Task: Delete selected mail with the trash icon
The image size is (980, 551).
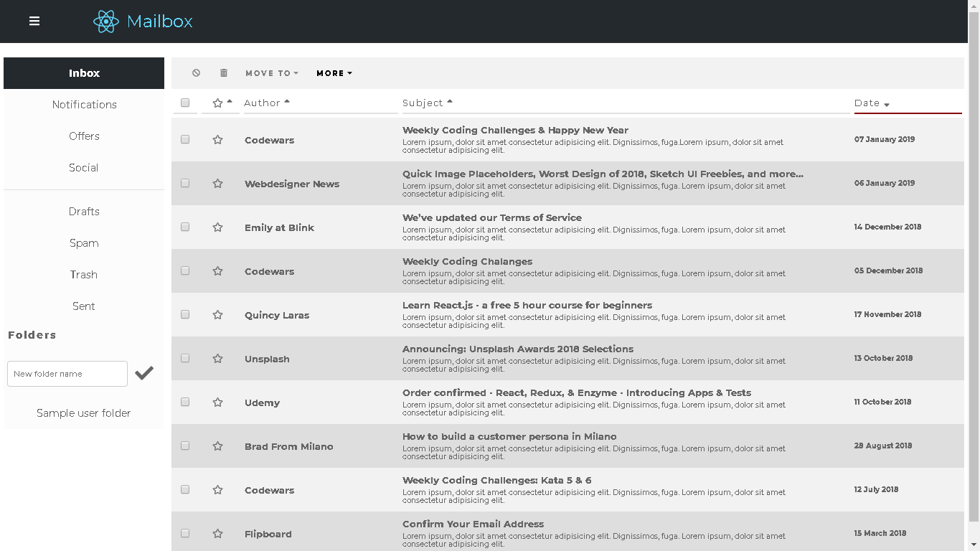Action: pyautogui.click(x=224, y=73)
